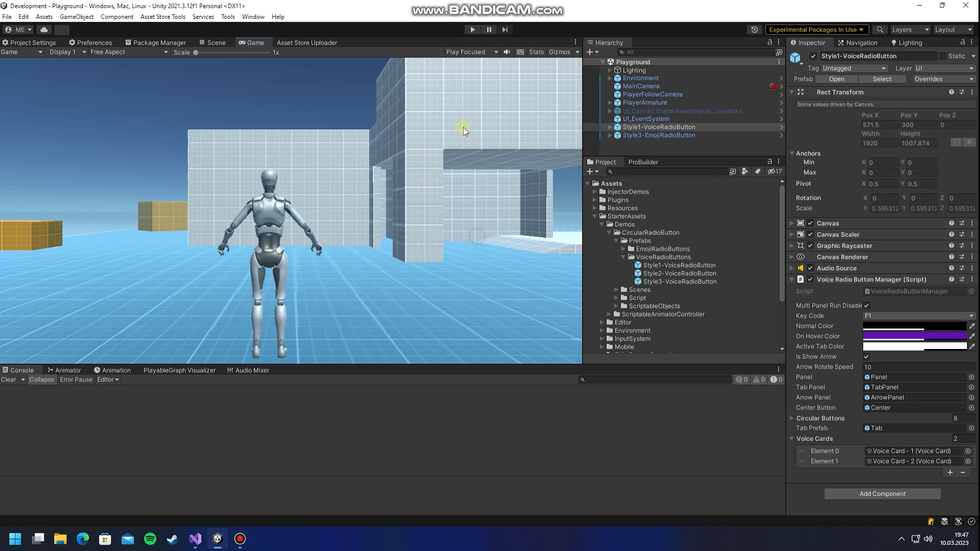This screenshot has width=980, height=551.
Task: Open object picker for Panel field
Action: tap(971, 377)
